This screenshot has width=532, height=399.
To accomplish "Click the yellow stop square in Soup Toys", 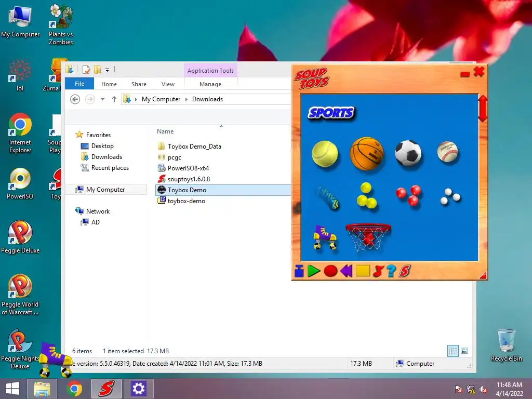I will tap(363, 271).
